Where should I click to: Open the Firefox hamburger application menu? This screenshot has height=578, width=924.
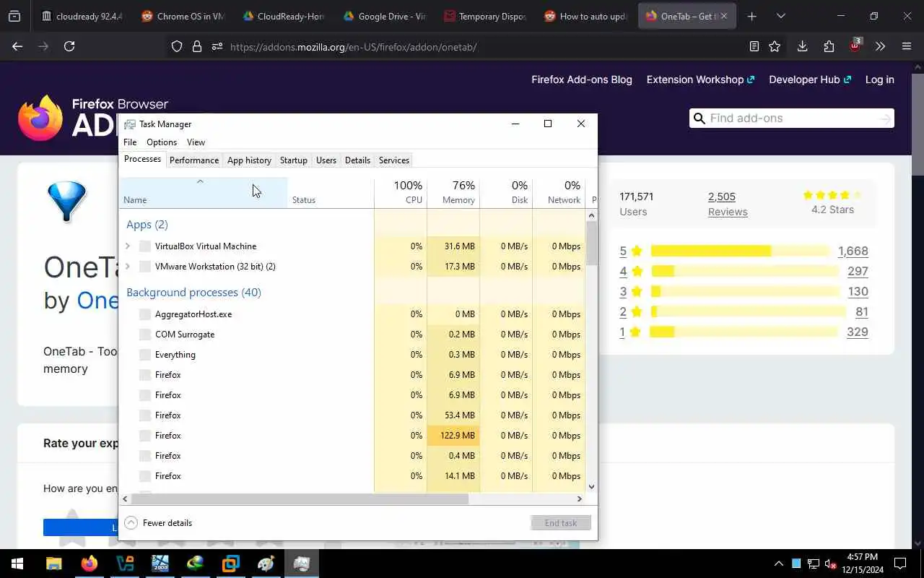pos(907,46)
